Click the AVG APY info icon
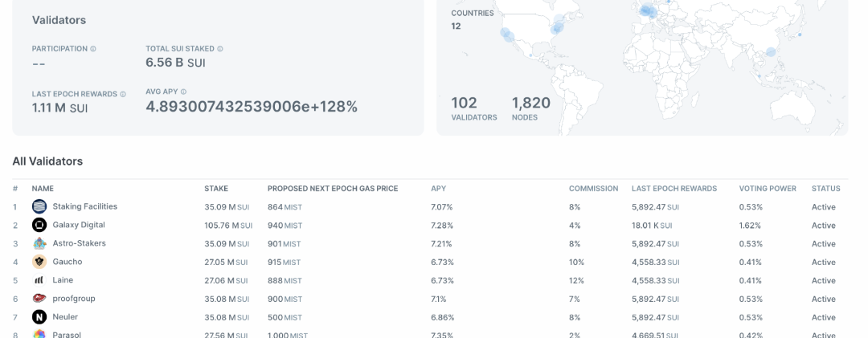This screenshot has width=868, height=338. (184, 92)
